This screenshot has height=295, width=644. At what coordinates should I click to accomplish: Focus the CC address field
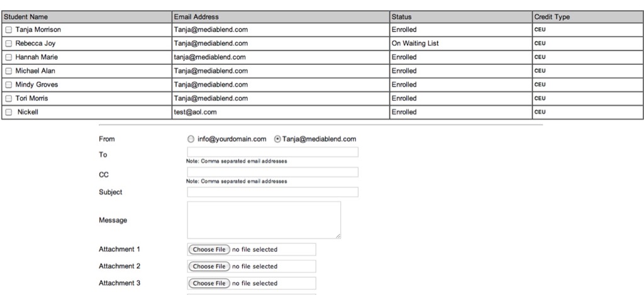(x=272, y=172)
